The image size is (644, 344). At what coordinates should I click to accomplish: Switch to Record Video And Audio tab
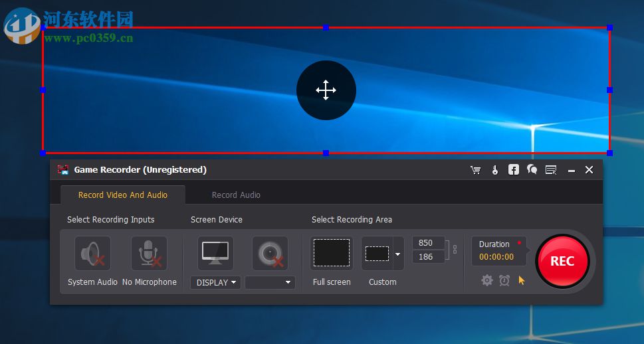pyautogui.click(x=123, y=195)
